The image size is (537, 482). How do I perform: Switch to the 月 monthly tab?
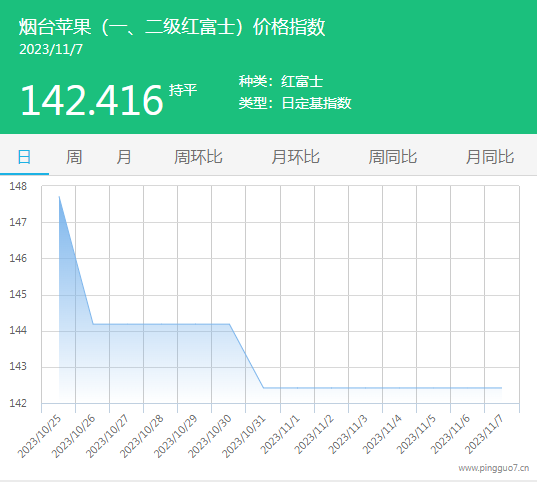click(x=124, y=157)
